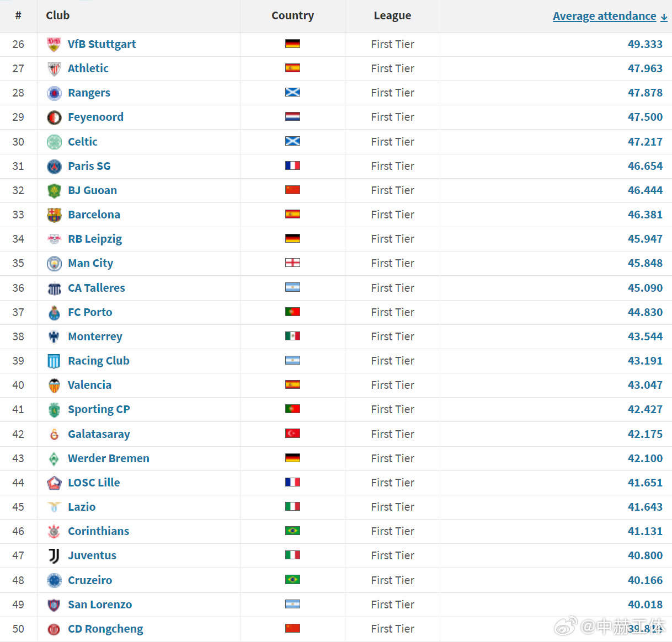Sort by Average attendance column header
This screenshot has height=642, width=672.
pos(604,16)
